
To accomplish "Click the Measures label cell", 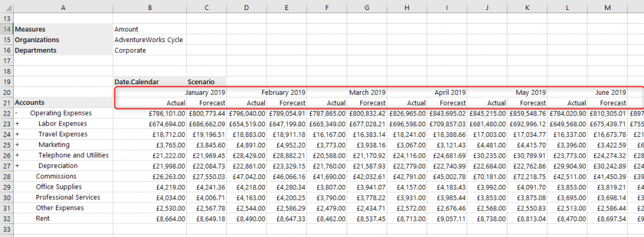I will coord(64,29).
